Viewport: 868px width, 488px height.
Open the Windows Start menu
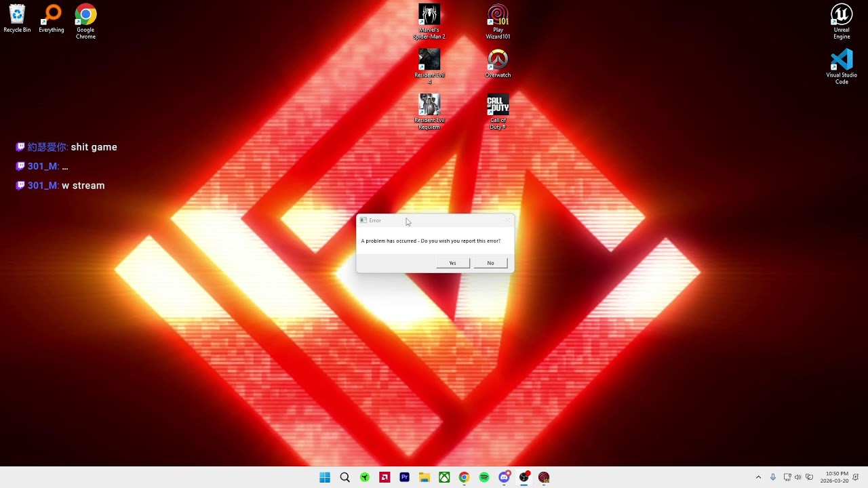pyautogui.click(x=325, y=477)
